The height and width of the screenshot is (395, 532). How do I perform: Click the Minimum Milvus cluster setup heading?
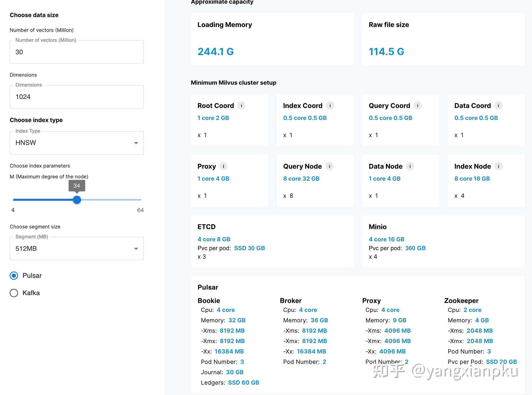pyautogui.click(x=233, y=83)
